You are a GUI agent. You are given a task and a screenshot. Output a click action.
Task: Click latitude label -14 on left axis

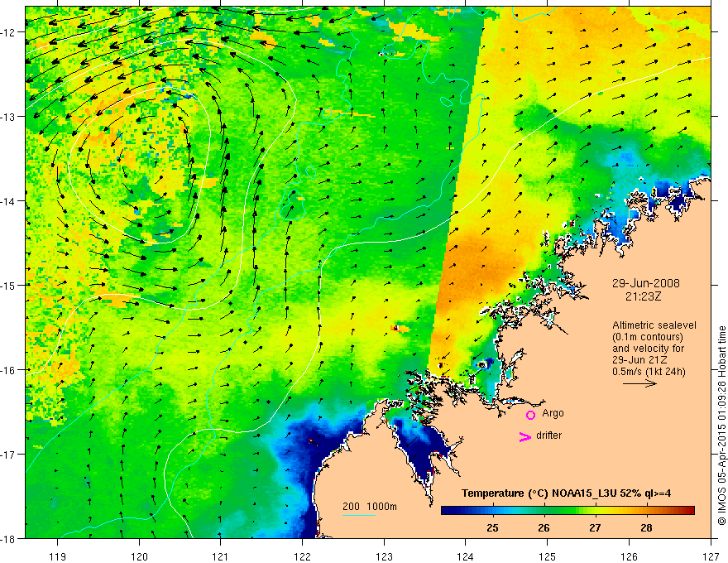click(8, 201)
